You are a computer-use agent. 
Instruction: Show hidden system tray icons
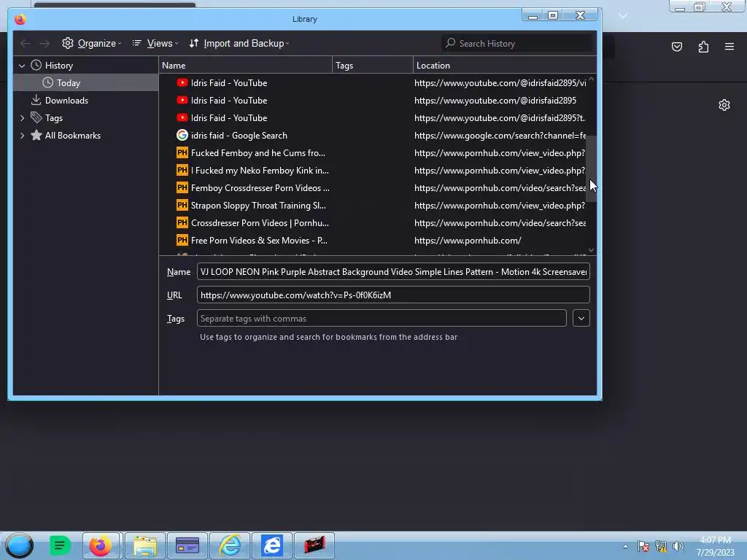(x=625, y=546)
